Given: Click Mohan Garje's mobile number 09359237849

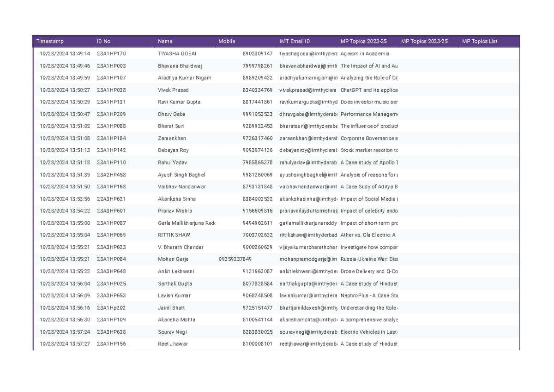Looking at the screenshot, I should (235, 259).
